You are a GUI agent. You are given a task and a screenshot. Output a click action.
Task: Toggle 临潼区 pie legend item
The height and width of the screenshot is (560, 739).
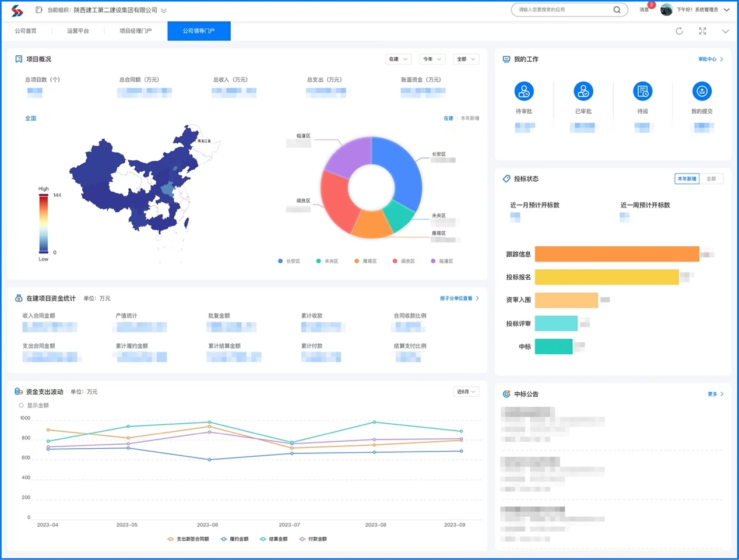(442, 261)
